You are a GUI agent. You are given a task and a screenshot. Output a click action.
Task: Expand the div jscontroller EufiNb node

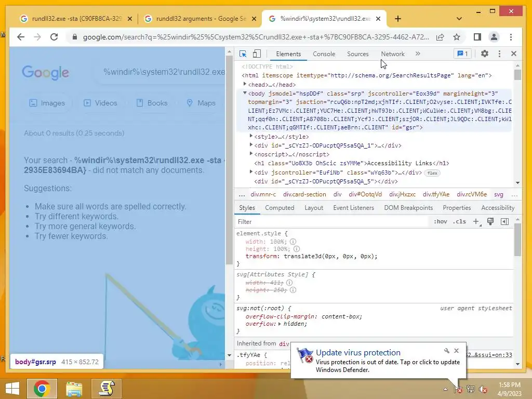point(251,171)
